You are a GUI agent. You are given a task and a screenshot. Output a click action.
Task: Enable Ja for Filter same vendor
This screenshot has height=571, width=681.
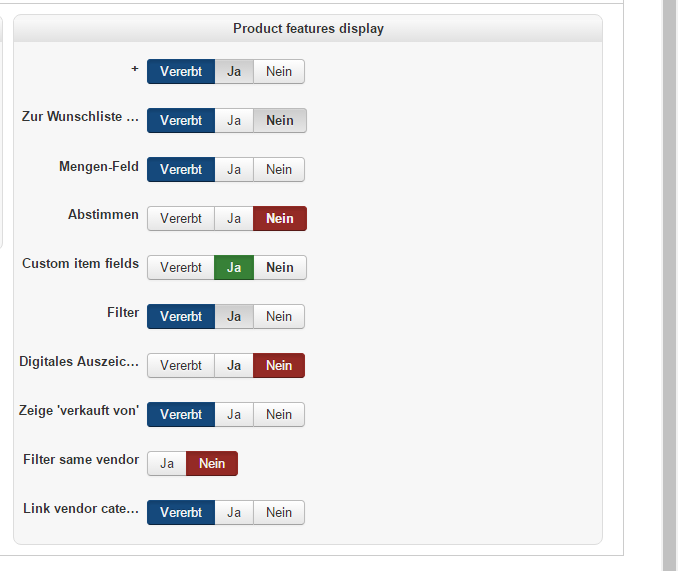(167, 464)
